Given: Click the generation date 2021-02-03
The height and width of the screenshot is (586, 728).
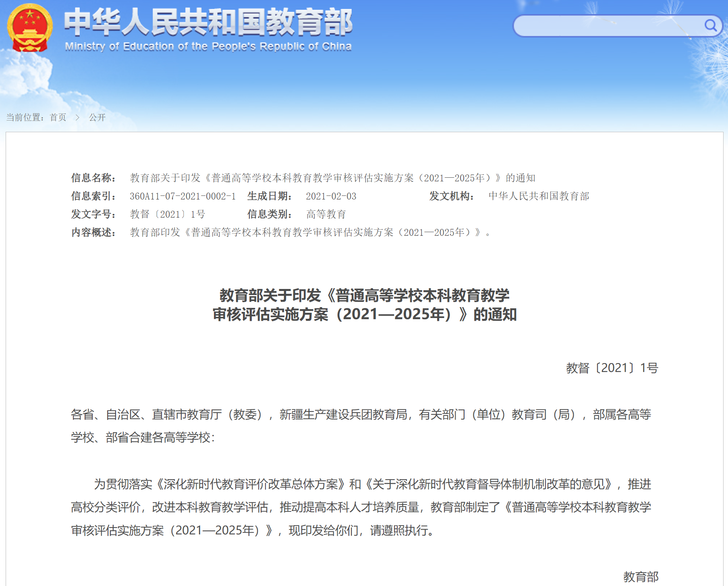Looking at the screenshot, I should point(331,196).
